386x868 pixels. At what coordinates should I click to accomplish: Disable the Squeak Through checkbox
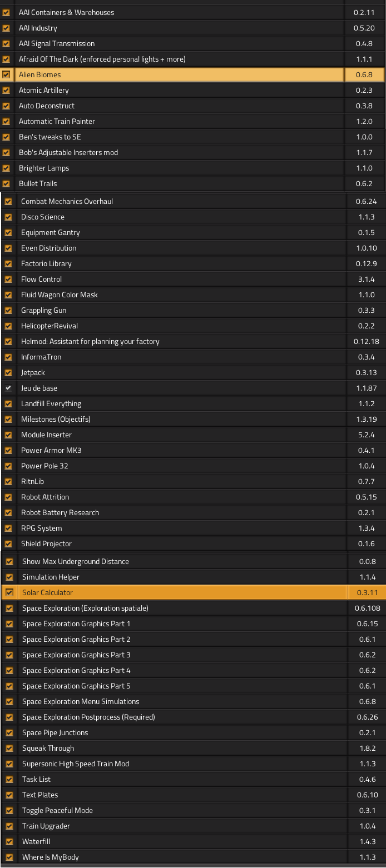(9, 748)
